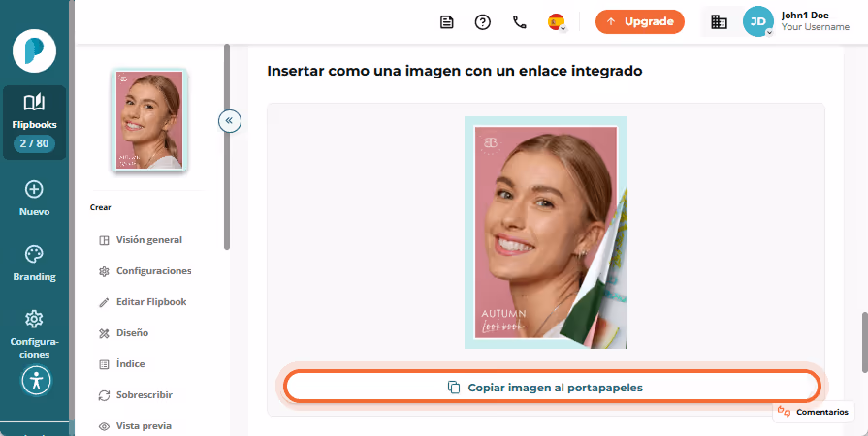Open the Flipbooks section in sidebar

(34, 122)
